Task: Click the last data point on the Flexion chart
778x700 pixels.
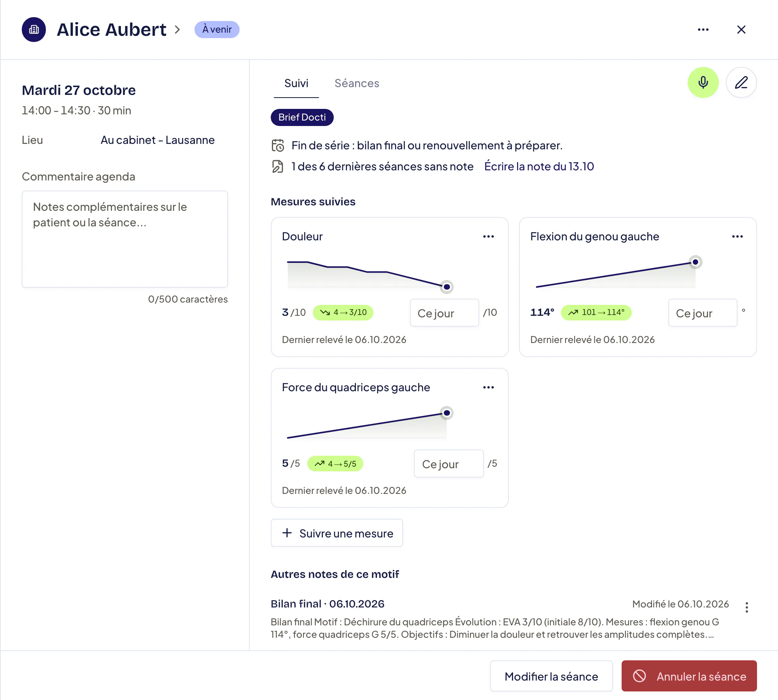Action: click(x=695, y=262)
